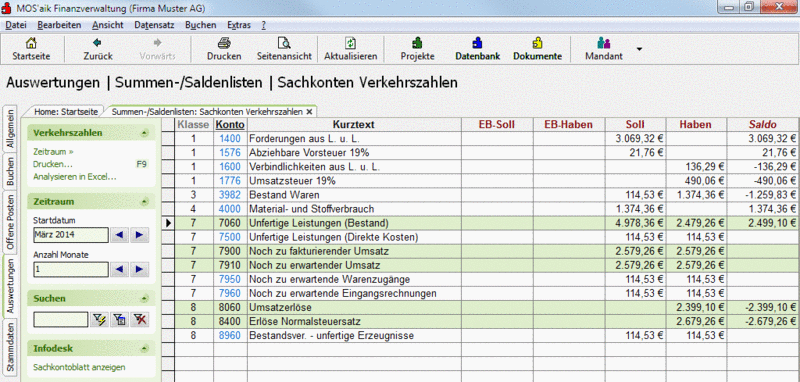Open the Ansicht menu
Viewport: 800px width, 382px height.
108,25
